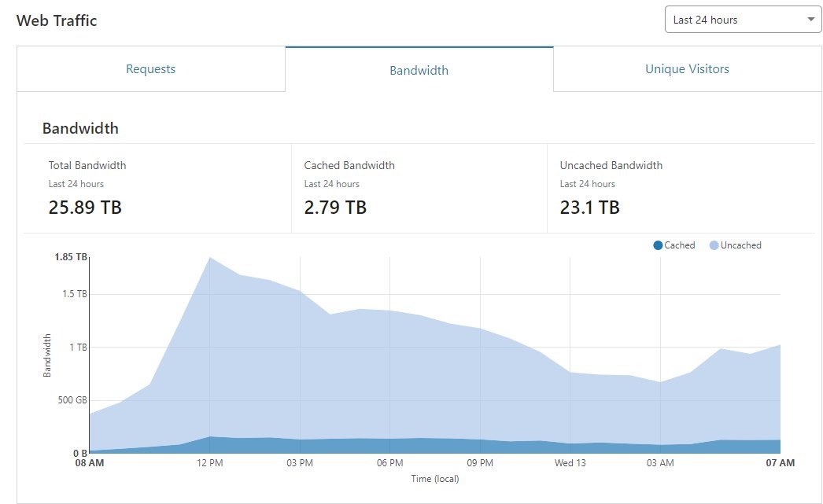Click the Web Traffic heading
The height and width of the screenshot is (504, 823).
click(x=57, y=21)
